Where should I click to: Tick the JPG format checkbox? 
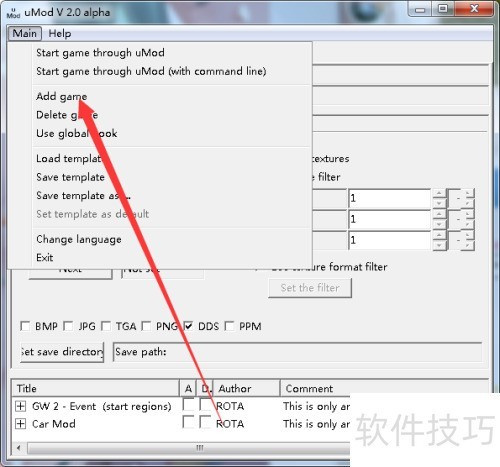(x=68, y=326)
